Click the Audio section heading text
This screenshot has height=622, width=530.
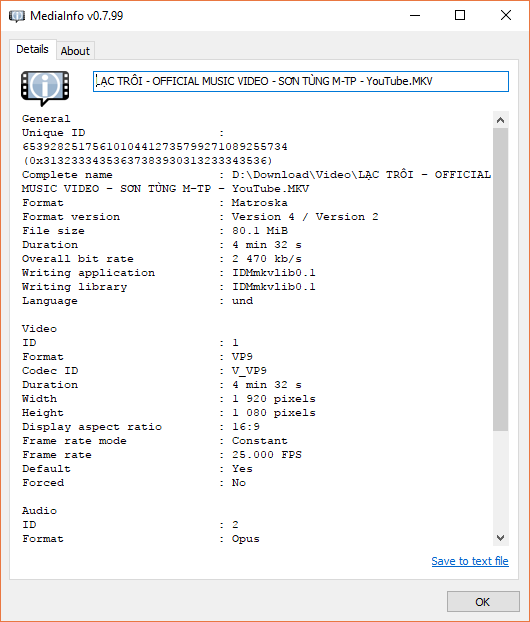tap(39, 511)
